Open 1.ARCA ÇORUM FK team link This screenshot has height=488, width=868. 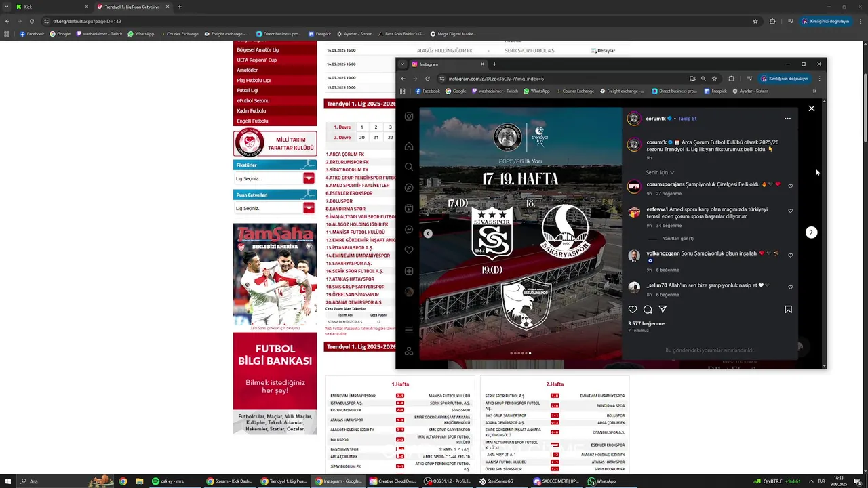point(345,155)
